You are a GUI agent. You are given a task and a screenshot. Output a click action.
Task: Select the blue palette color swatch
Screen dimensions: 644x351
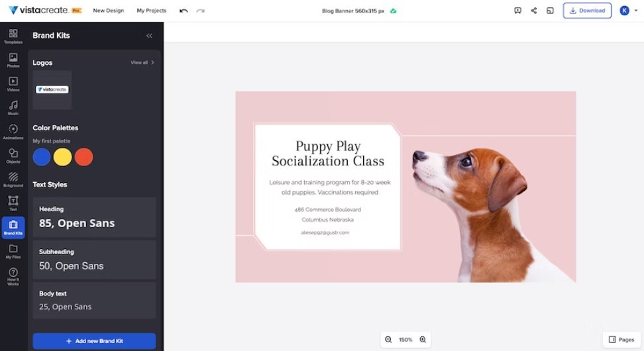coord(42,157)
